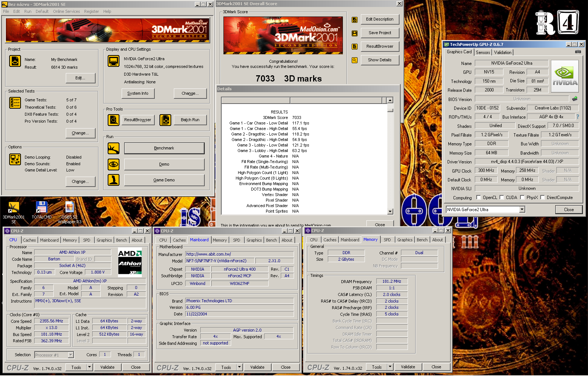The image size is (588, 376).
Task: Click the Selected Tests checklist icon
Action: (x=15, y=103)
